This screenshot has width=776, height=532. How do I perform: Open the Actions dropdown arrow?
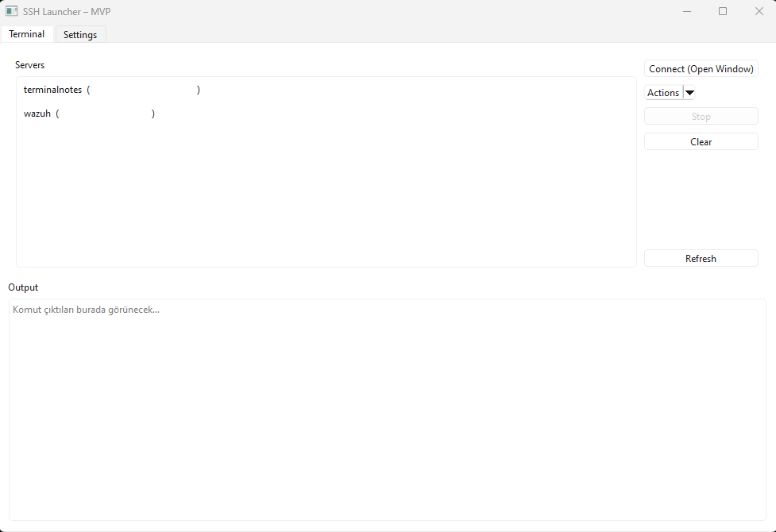point(689,93)
